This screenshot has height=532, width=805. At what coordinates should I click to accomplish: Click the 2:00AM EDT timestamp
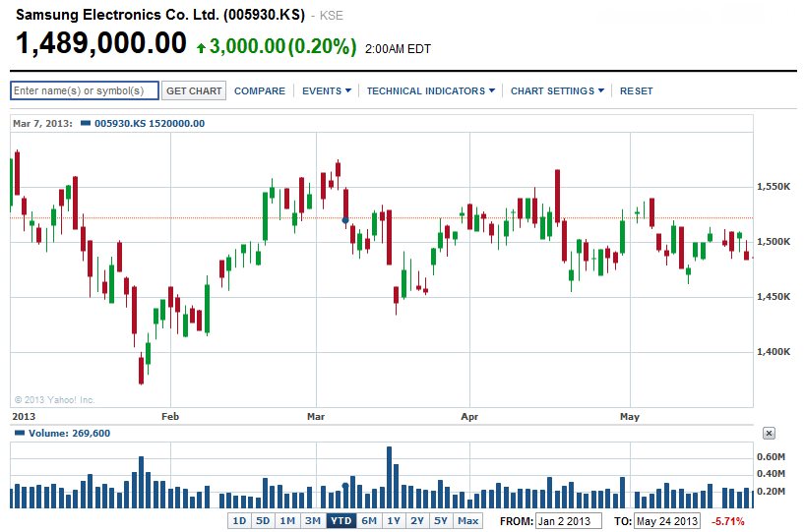tap(398, 49)
